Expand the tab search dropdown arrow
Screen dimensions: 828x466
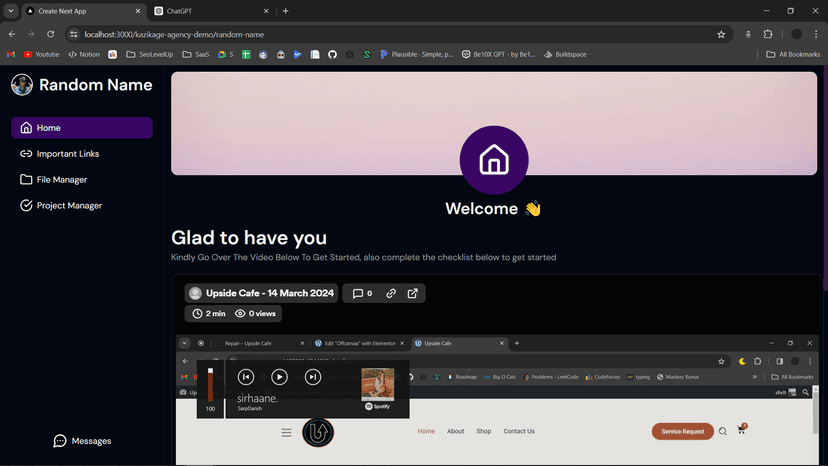[11, 11]
